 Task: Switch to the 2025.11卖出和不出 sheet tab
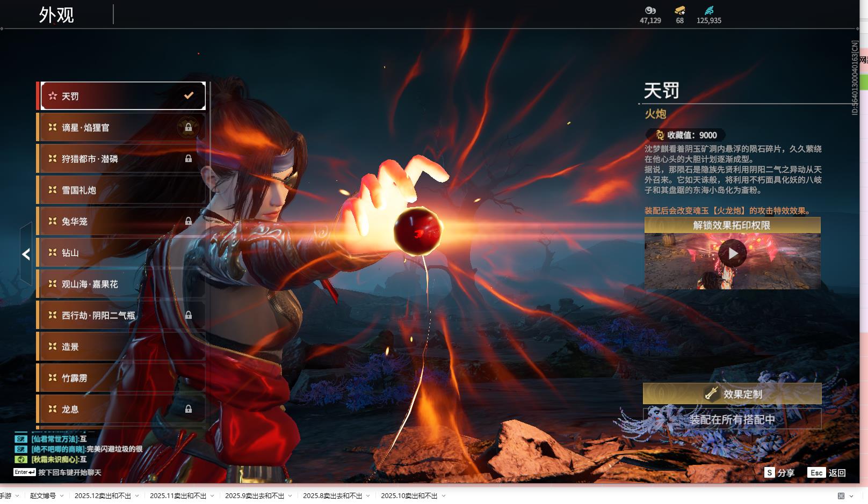point(178,496)
